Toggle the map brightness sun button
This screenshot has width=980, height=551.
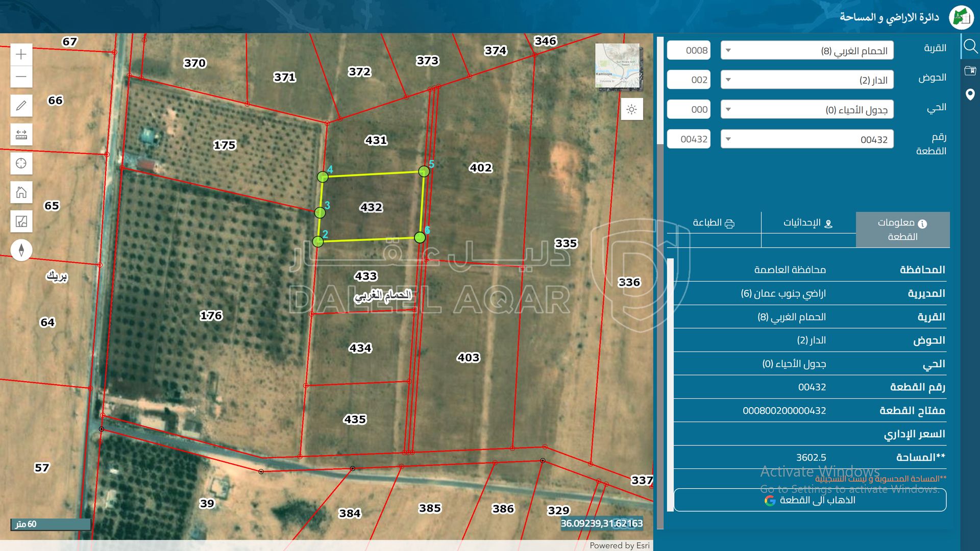(631, 110)
